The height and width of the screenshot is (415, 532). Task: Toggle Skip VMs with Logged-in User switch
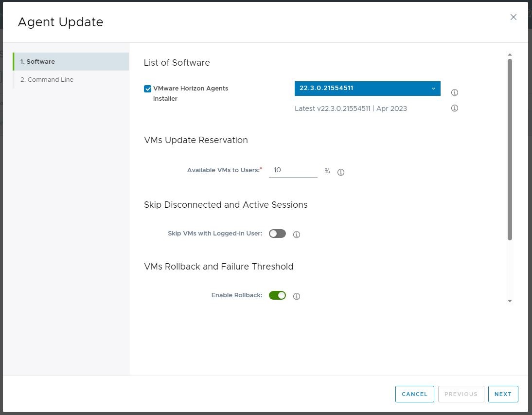point(277,234)
